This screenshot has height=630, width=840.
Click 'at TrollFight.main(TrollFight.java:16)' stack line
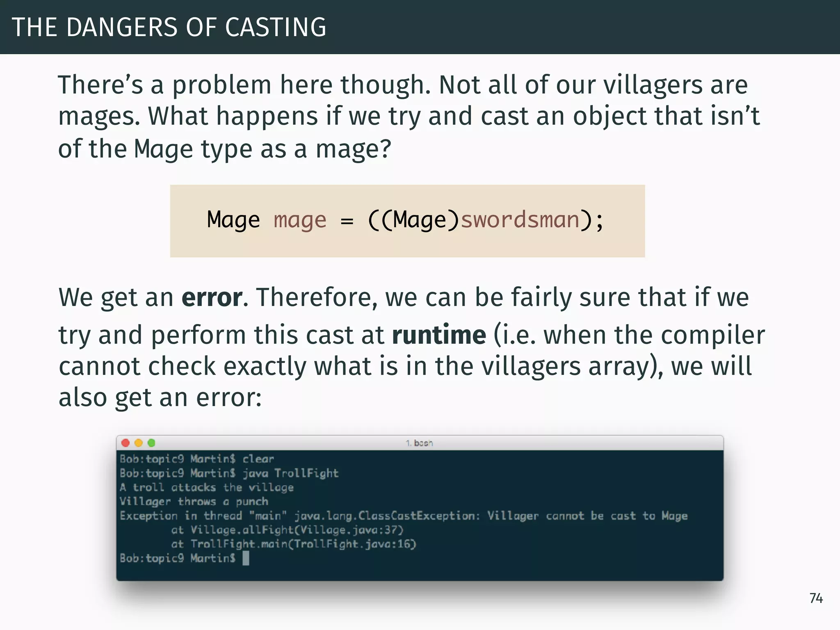click(294, 544)
